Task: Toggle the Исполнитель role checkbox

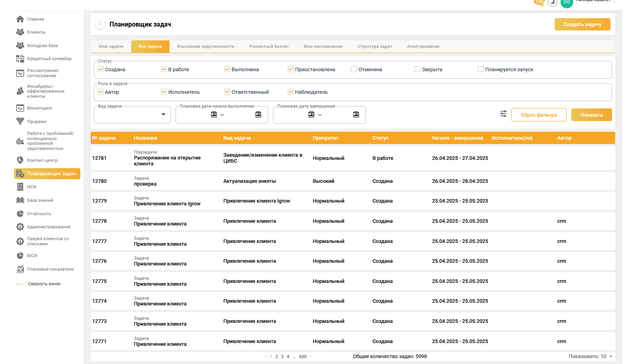Action: [164, 92]
